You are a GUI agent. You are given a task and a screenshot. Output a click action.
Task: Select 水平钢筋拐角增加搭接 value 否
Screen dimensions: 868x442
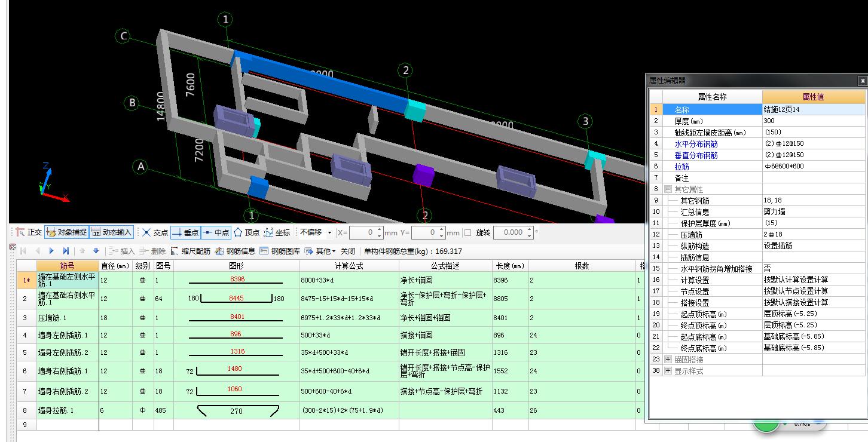point(814,268)
